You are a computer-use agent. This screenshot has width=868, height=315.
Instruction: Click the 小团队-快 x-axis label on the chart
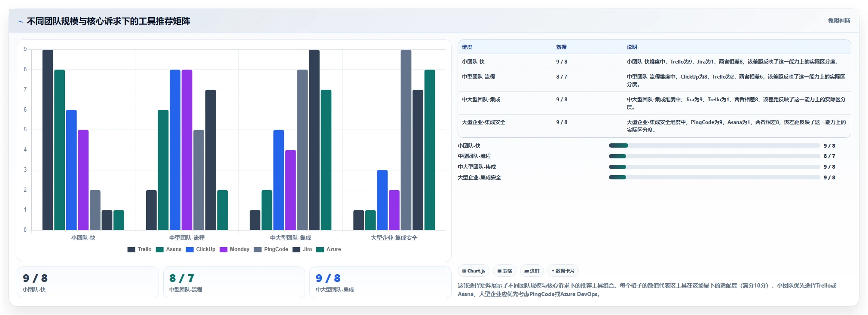tap(83, 238)
